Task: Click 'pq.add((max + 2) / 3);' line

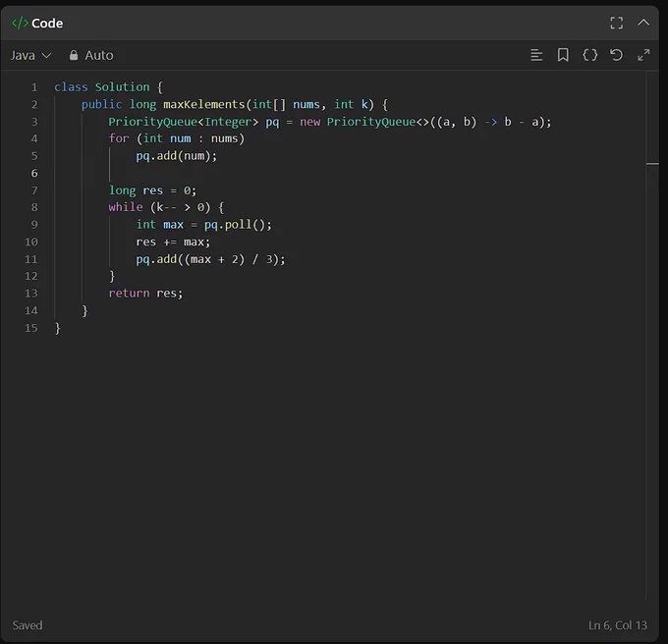Action: [x=210, y=259]
